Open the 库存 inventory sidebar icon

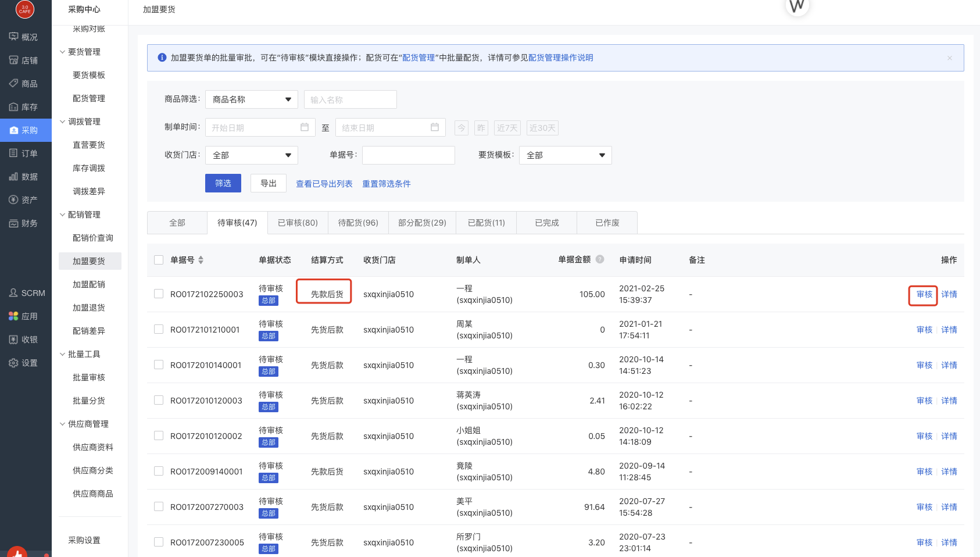14,106
